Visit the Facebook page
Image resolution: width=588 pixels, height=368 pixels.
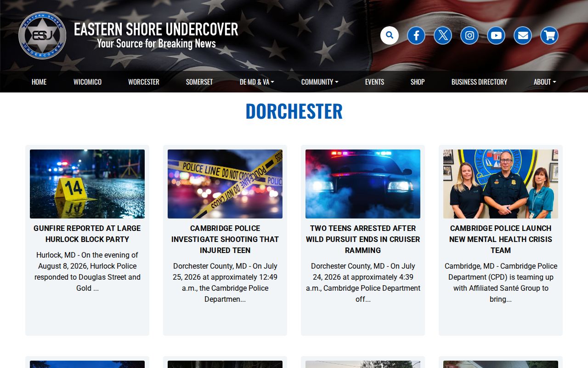coord(416,35)
